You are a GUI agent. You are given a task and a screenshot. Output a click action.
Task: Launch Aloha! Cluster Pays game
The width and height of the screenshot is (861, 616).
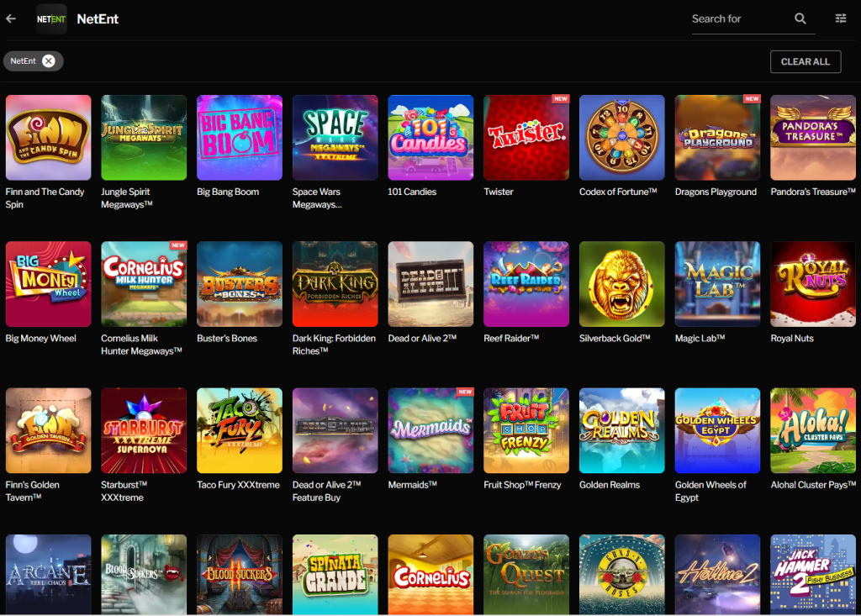pos(813,430)
